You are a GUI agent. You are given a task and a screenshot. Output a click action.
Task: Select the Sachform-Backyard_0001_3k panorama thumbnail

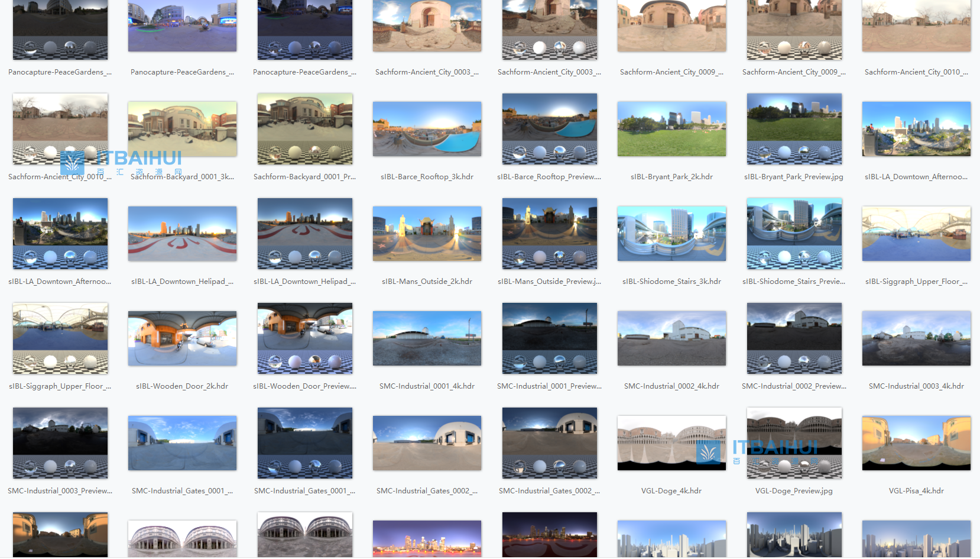[183, 129]
